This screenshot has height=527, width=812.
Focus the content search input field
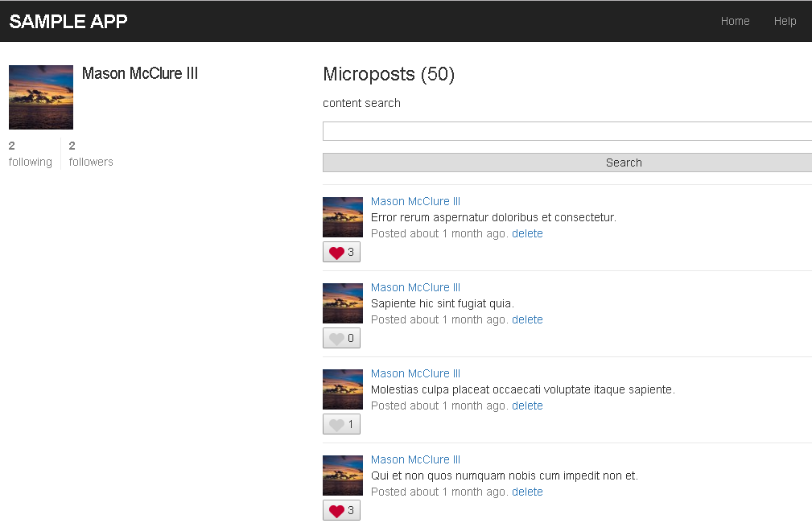[x=567, y=131]
